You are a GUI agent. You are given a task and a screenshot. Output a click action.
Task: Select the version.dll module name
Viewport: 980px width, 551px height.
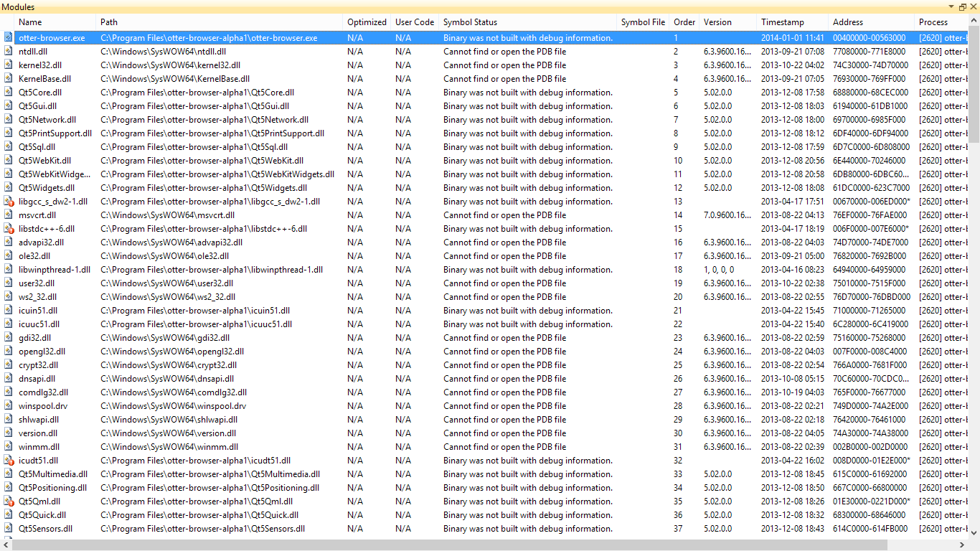[x=38, y=433]
